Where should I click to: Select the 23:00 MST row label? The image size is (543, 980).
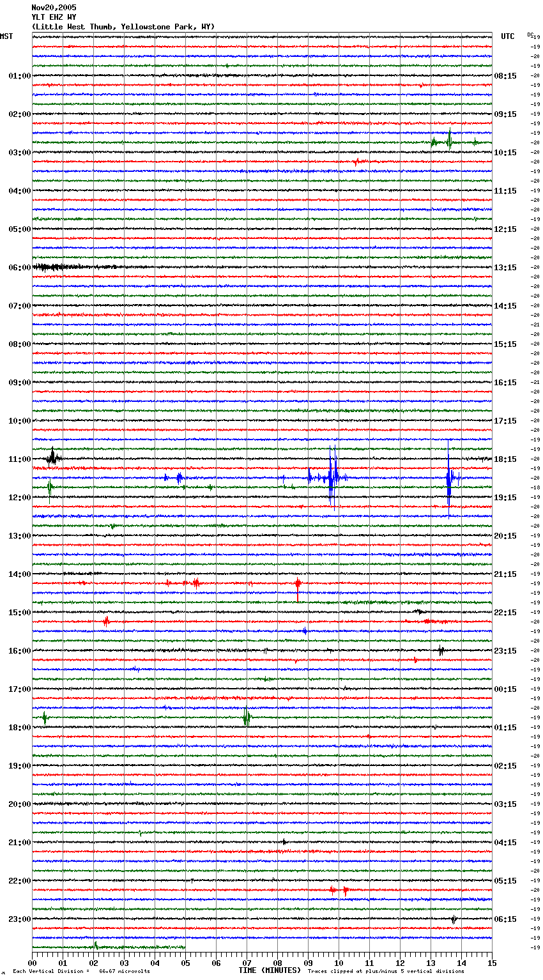(20, 919)
